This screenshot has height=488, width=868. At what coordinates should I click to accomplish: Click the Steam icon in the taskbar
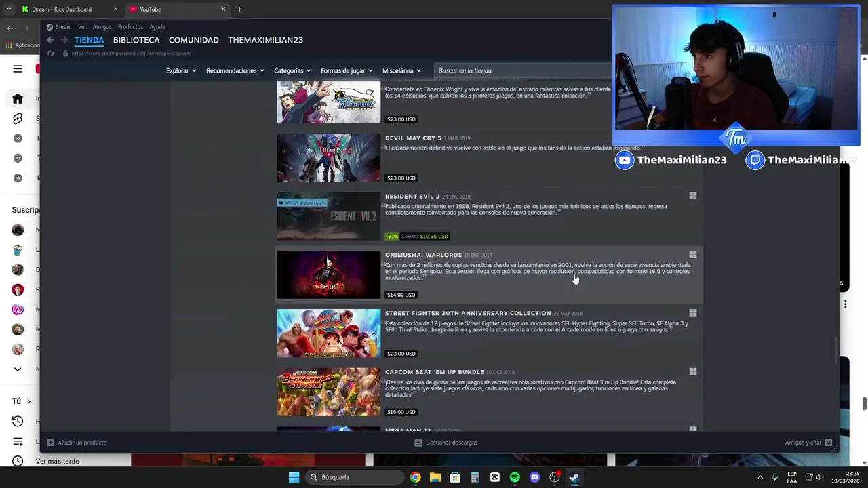point(574,477)
